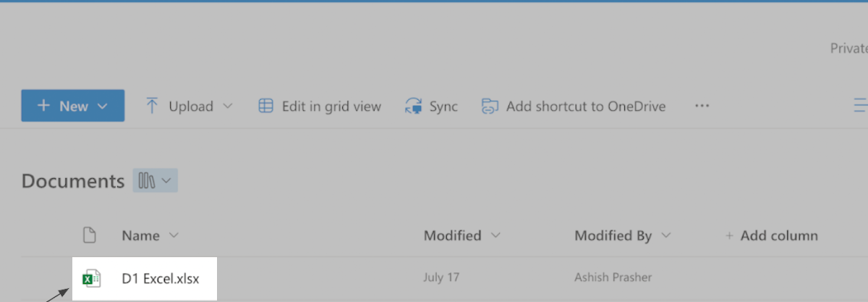
Task: Click the Sync icon
Action: [414, 106]
